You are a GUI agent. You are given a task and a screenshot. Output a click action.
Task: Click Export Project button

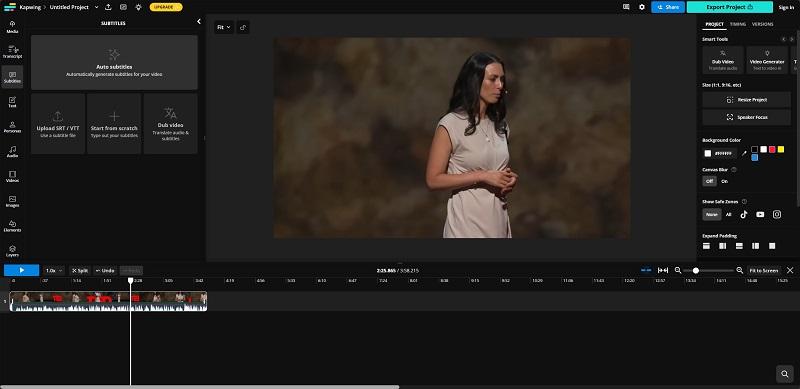click(x=730, y=7)
